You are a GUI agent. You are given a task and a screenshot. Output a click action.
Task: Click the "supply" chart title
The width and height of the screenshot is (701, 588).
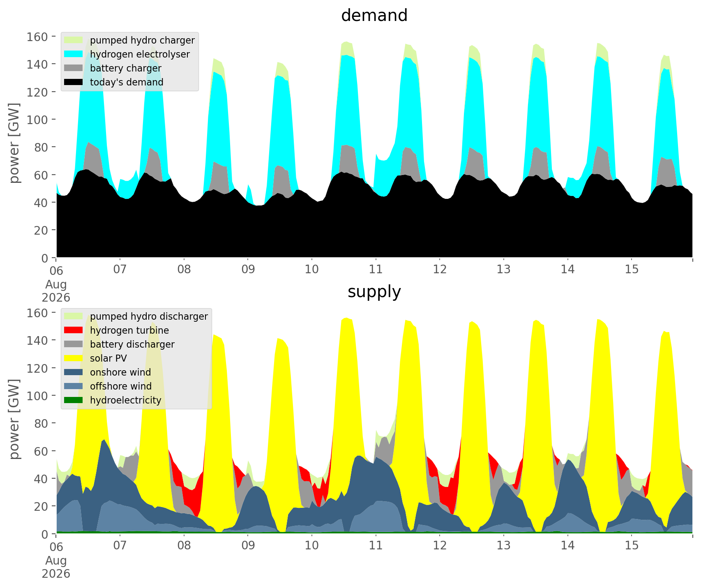(374, 292)
